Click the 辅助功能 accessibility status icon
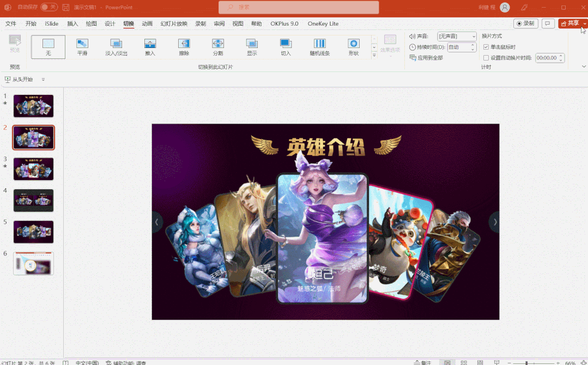 [x=109, y=363]
